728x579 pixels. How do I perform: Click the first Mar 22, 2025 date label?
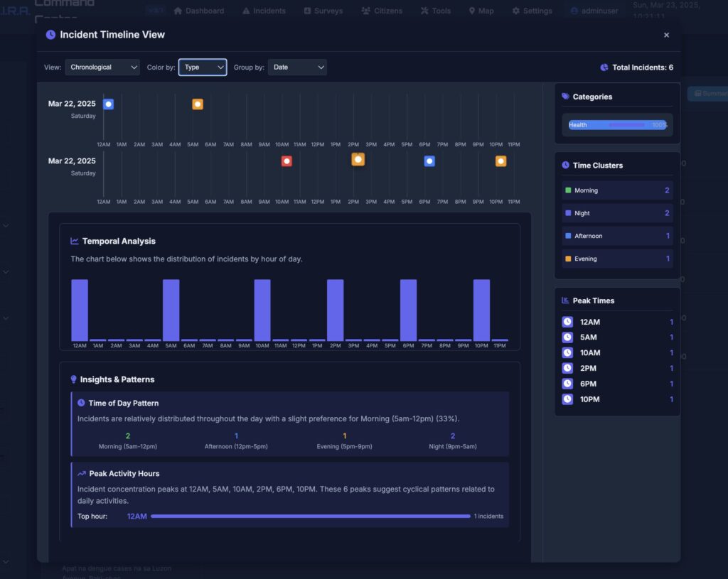pyautogui.click(x=72, y=104)
